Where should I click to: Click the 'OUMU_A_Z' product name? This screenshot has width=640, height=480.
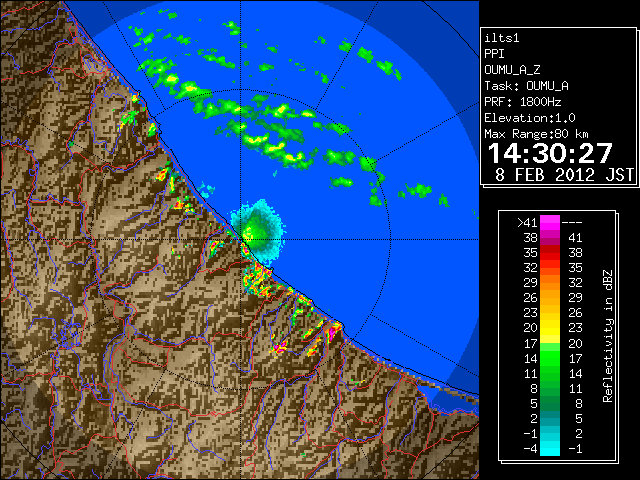point(512,70)
